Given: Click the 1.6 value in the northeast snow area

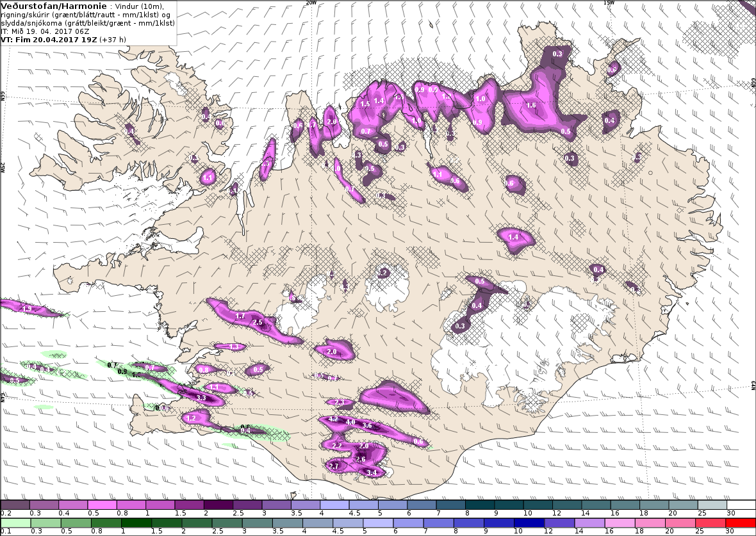Looking at the screenshot, I should (x=531, y=105).
